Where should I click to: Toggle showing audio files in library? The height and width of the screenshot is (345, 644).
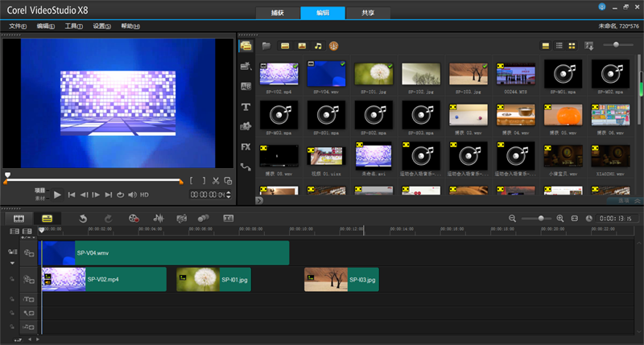pyautogui.click(x=318, y=46)
